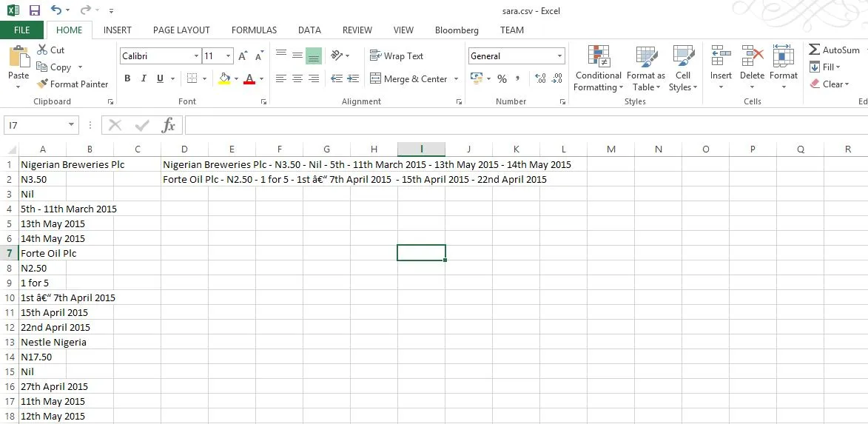
Task: Click the Clear button in Editing group
Action: (x=829, y=84)
